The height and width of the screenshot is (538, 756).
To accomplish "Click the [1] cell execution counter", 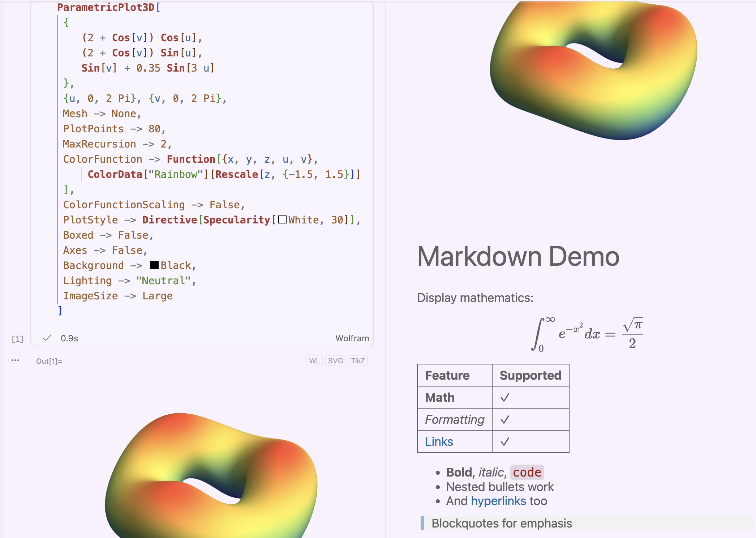I will (x=17, y=339).
